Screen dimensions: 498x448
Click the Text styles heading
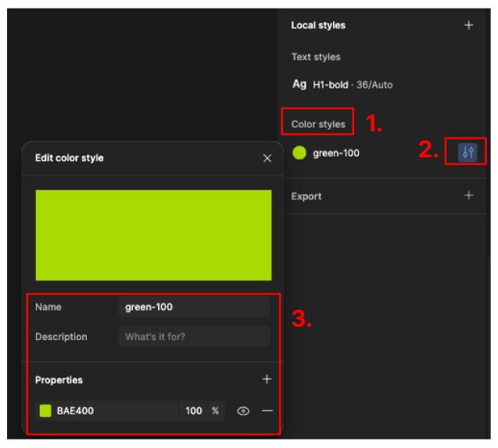[316, 57]
